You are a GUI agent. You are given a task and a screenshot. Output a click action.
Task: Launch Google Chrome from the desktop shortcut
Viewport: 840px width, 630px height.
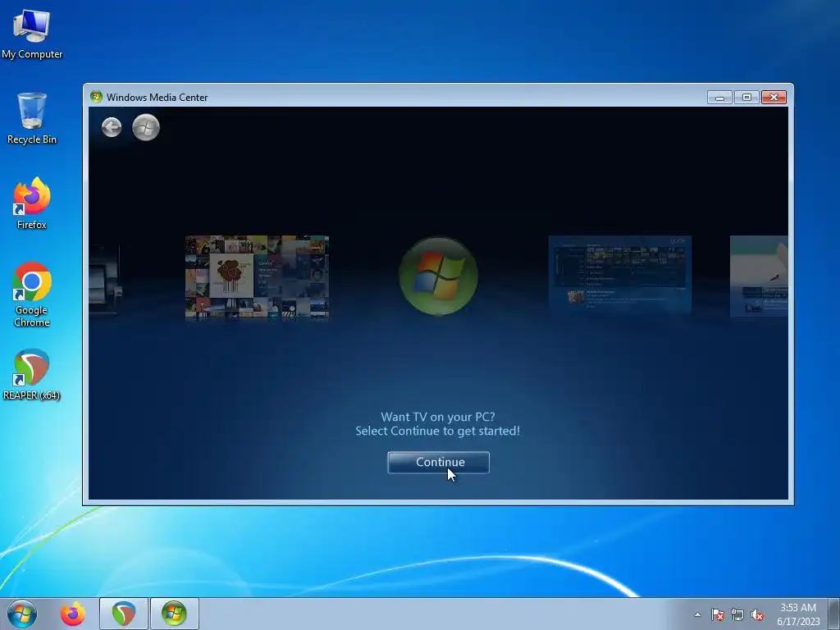point(32,294)
